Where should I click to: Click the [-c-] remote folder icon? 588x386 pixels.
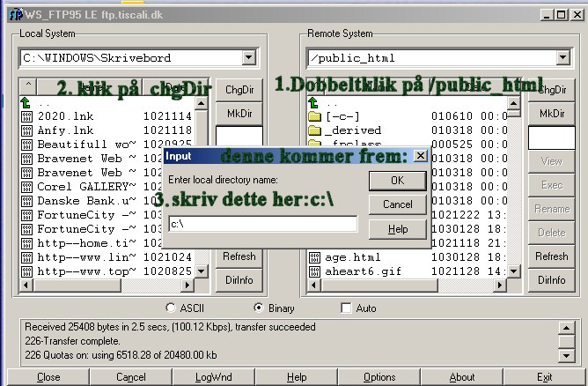[x=314, y=116]
